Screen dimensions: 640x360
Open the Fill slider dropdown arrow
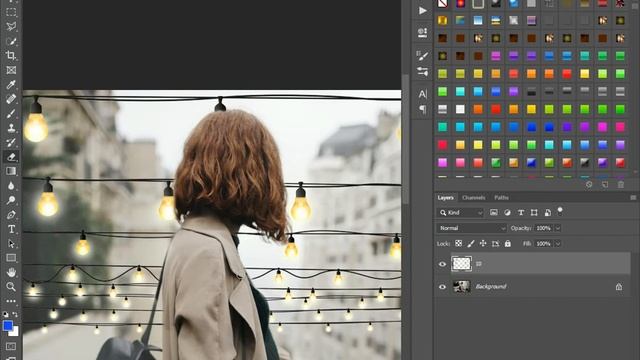[558, 244]
